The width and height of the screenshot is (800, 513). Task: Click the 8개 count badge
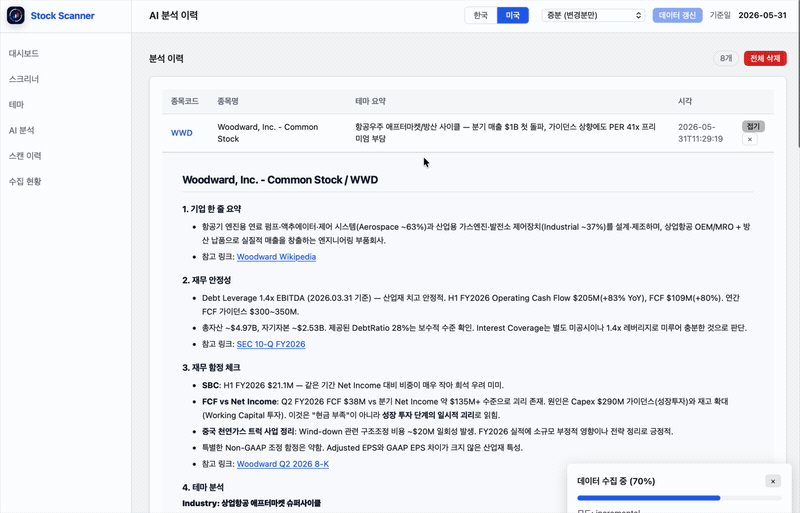[726, 58]
